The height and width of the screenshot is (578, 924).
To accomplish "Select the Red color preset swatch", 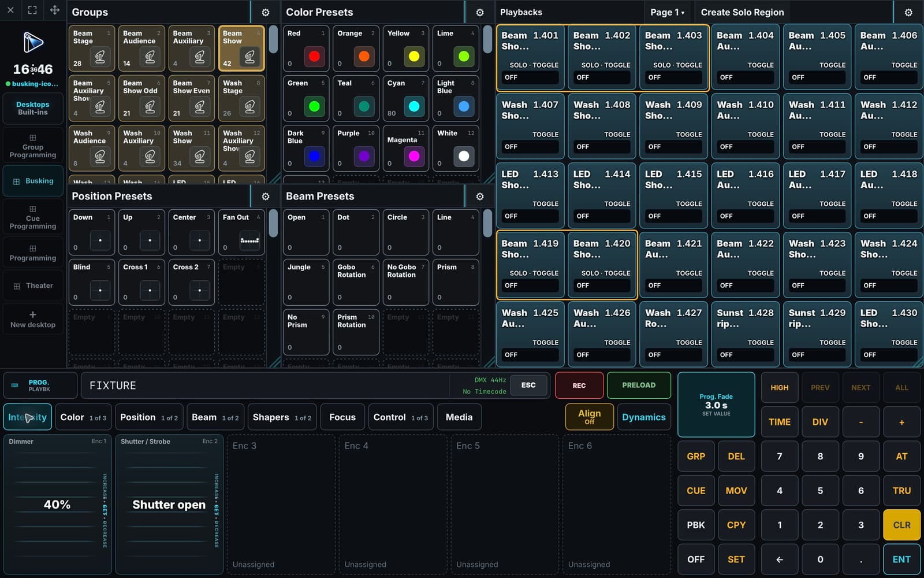I will 314,57.
